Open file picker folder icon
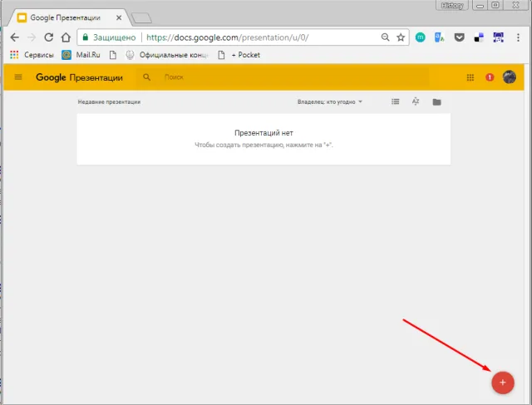Image resolution: width=532 pixels, height=405 pixels. click(x=436, y=101)
